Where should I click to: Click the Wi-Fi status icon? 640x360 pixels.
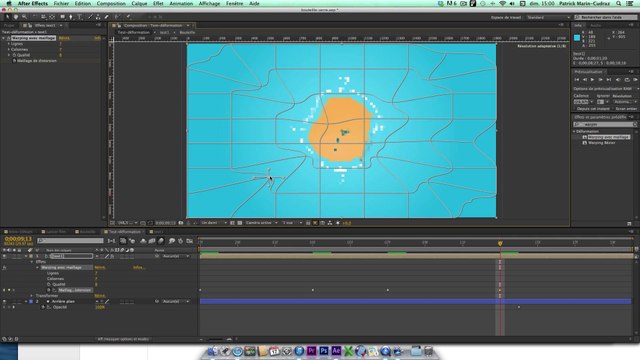click(502, 3)
